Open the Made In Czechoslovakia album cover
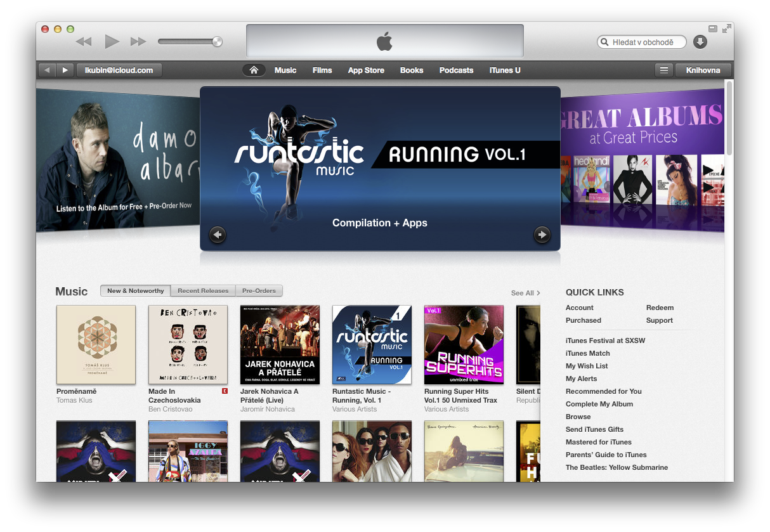This screenshot has height=532, width=770. [x=188, y=345]
